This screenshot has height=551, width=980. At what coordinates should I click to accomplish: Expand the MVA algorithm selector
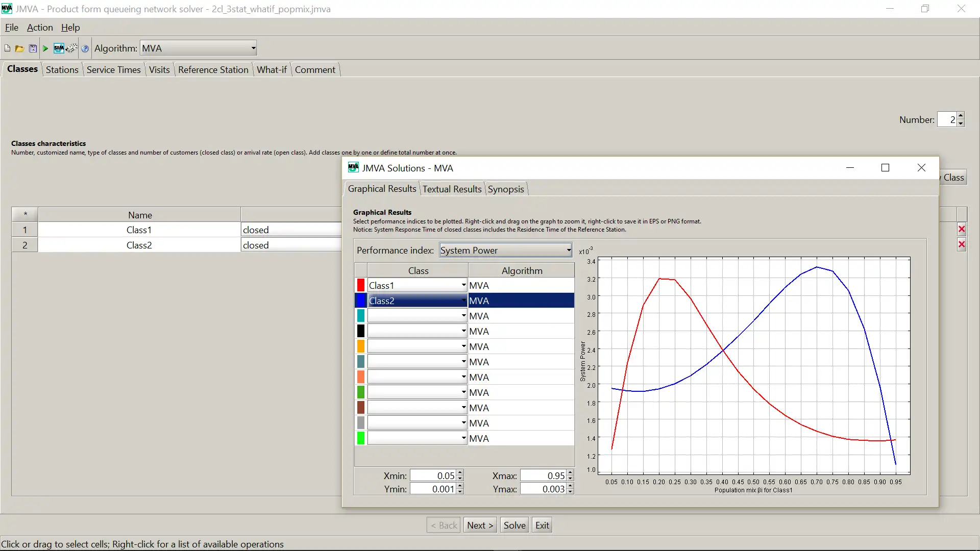(x=253, y=48)
